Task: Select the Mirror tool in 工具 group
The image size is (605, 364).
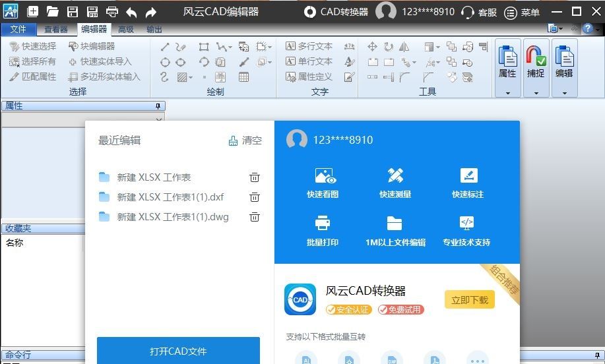Action: click(x=404, y=47)
